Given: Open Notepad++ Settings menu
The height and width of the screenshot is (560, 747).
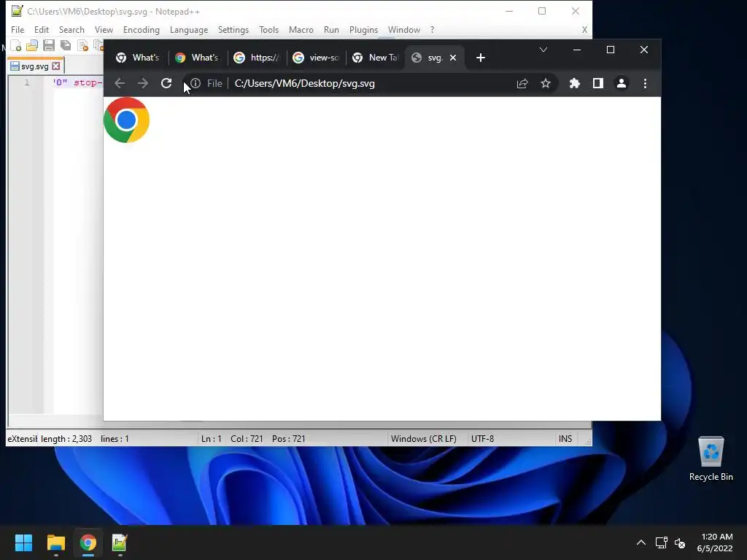Looking at the screenshot, I should [233, 29].
